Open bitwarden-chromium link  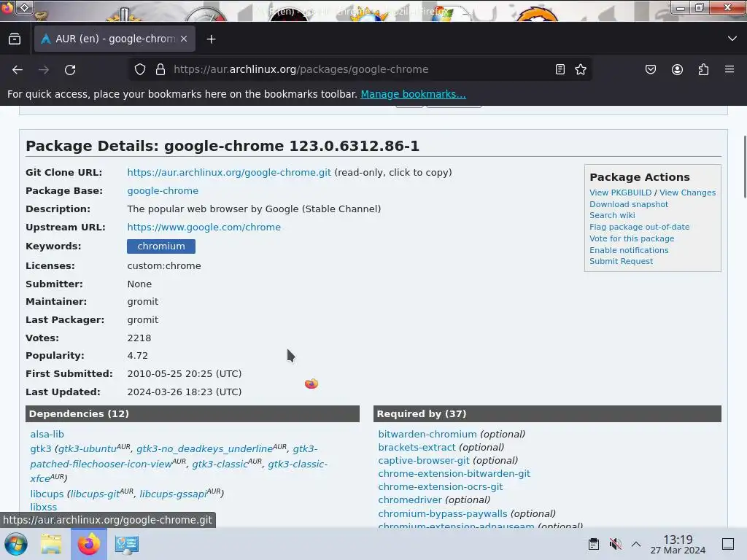[x=427, y=435]
